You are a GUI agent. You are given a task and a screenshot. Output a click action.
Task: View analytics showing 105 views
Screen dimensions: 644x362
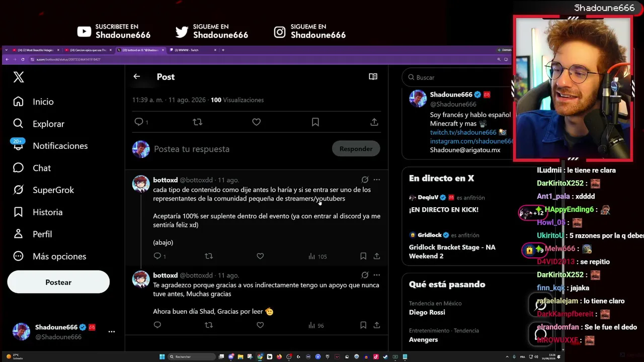(317, 256)
